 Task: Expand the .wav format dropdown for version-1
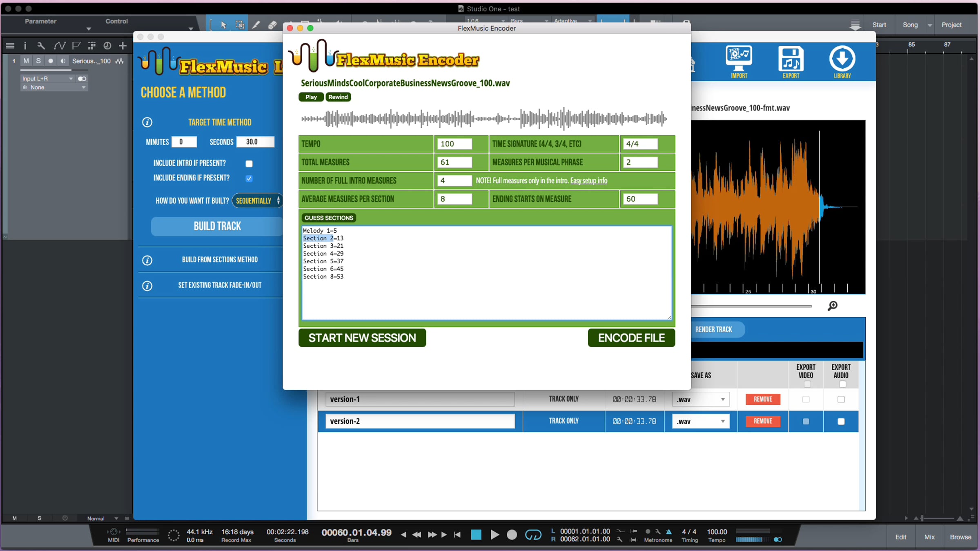click(701, 399)
